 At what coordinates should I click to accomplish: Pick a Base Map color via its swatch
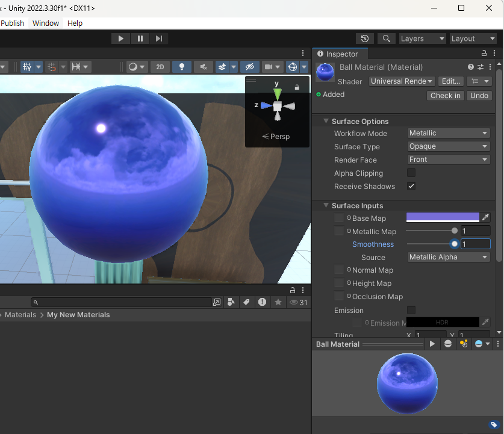point(443,217)
